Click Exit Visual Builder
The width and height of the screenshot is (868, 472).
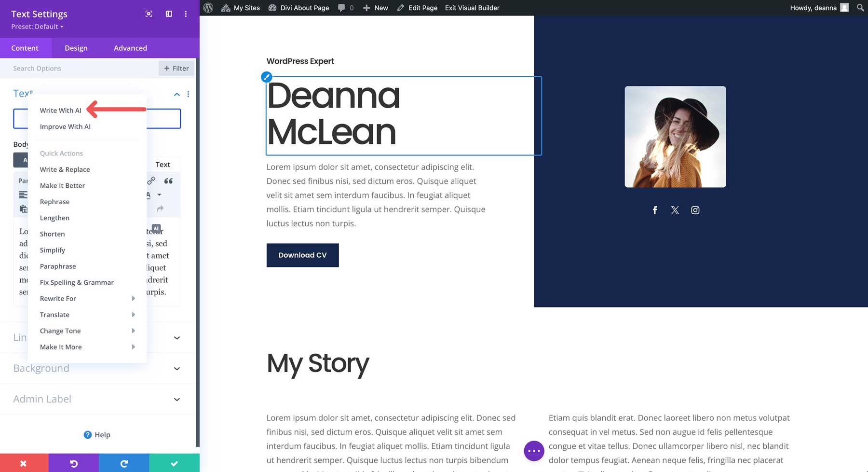point(472,8)
